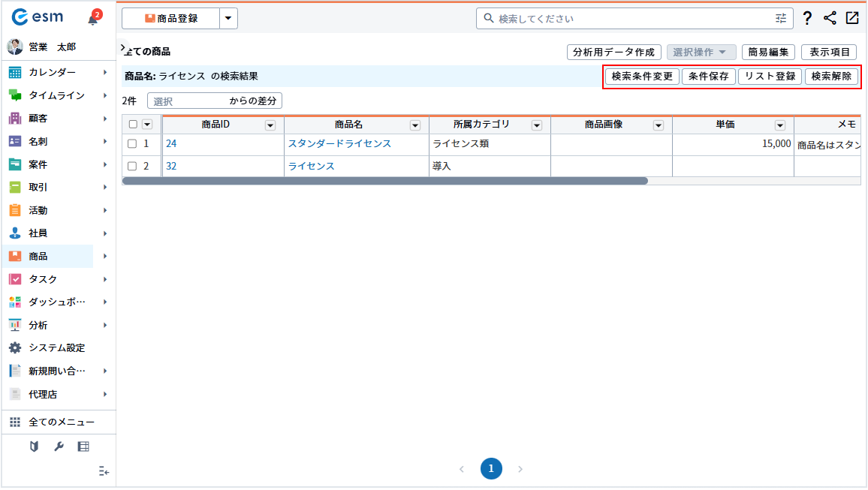Click the notification bell icon

[x=93, y=19]
